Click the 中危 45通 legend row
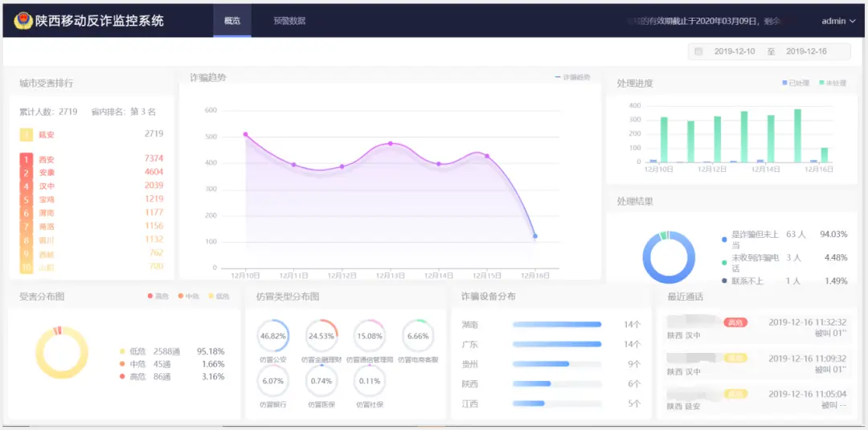 point(172,364)
